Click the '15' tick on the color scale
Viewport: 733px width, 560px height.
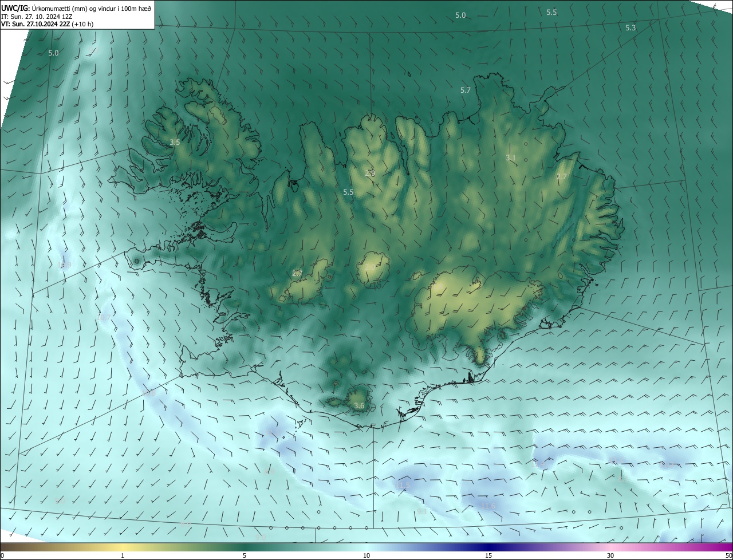[488, 555]
